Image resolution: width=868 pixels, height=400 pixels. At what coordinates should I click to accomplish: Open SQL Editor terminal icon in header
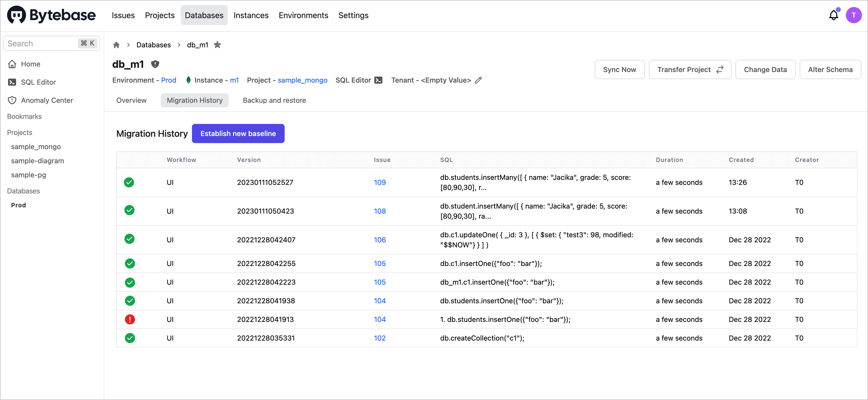coord(378,80)
